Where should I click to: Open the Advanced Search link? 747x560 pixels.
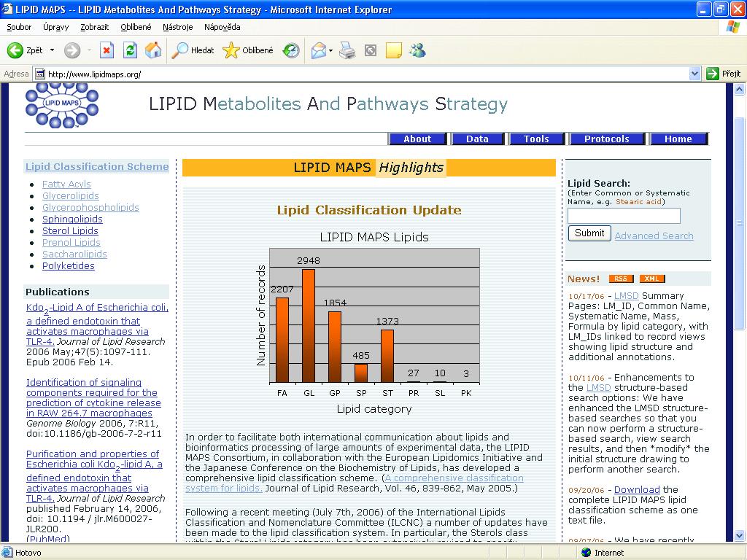coord(654,236)
